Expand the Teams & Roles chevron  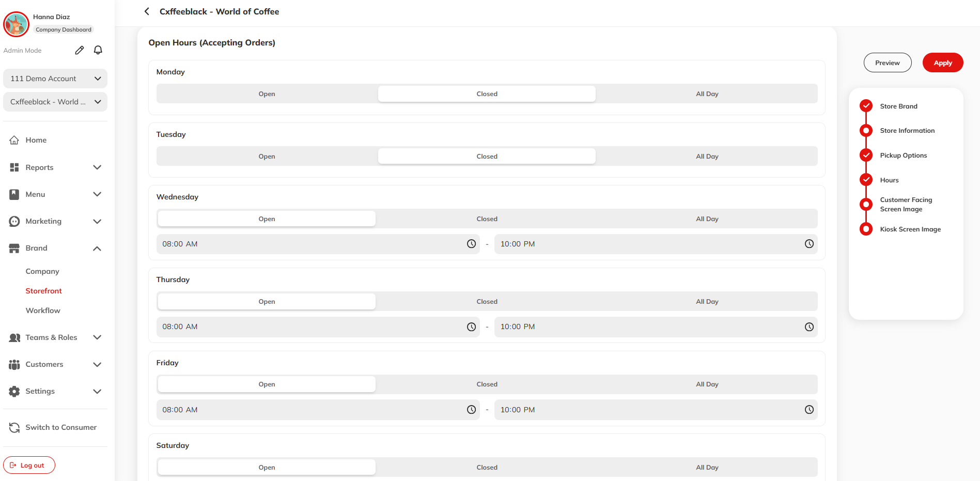(x=97, y=337)
